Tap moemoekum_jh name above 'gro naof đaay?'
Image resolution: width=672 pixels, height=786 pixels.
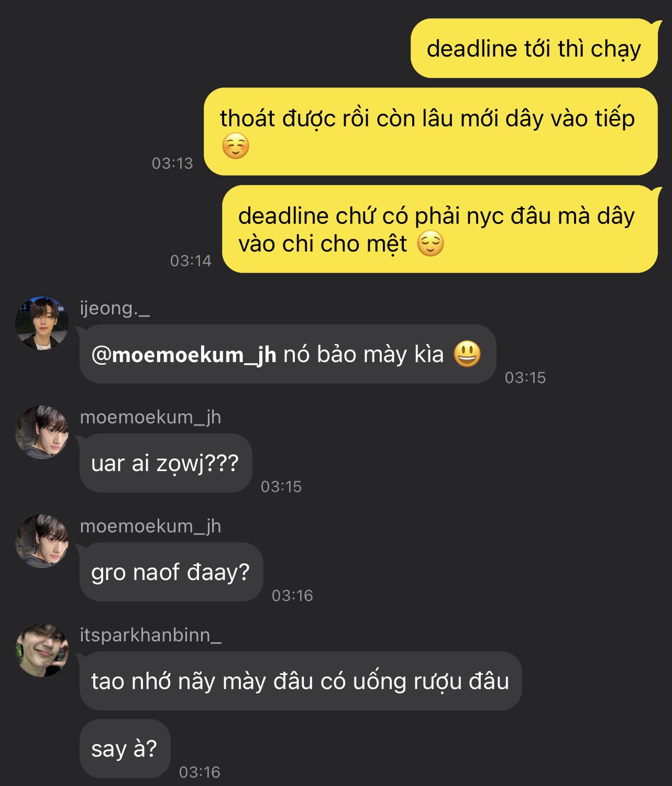[x=151, y=526]
